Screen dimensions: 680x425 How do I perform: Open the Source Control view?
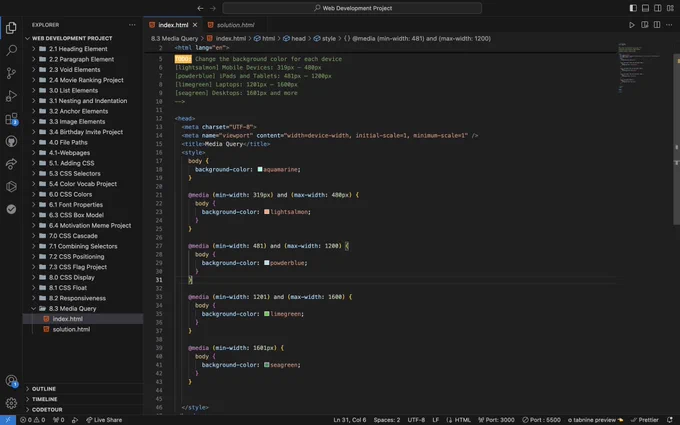tap(11, 73)
